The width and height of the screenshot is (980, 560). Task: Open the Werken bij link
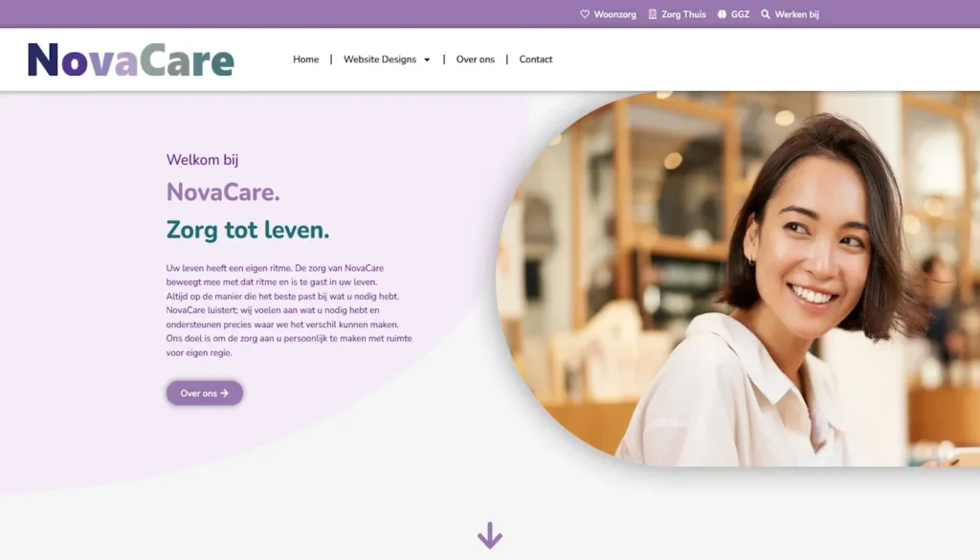point(797,14)
